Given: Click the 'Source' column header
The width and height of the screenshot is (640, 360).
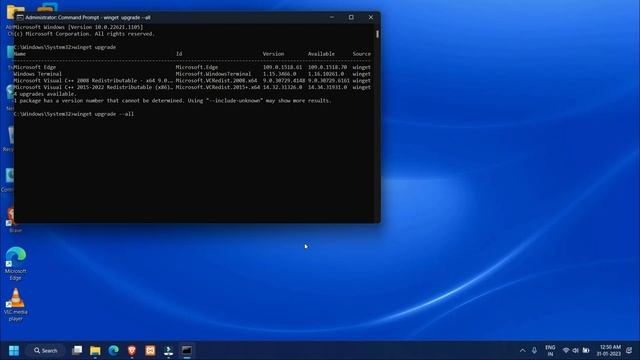Looking at the screenshot, I should pyautogui.click(x=362, y=54).
